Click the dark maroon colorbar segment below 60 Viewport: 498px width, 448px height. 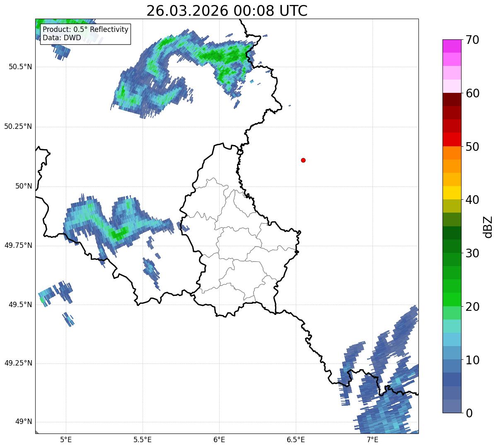(452, 99)
